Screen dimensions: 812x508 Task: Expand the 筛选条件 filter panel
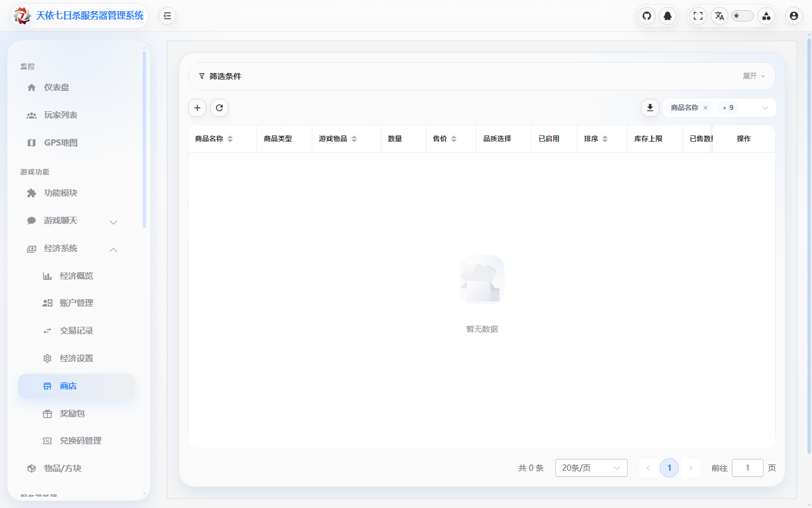point(754,76)
